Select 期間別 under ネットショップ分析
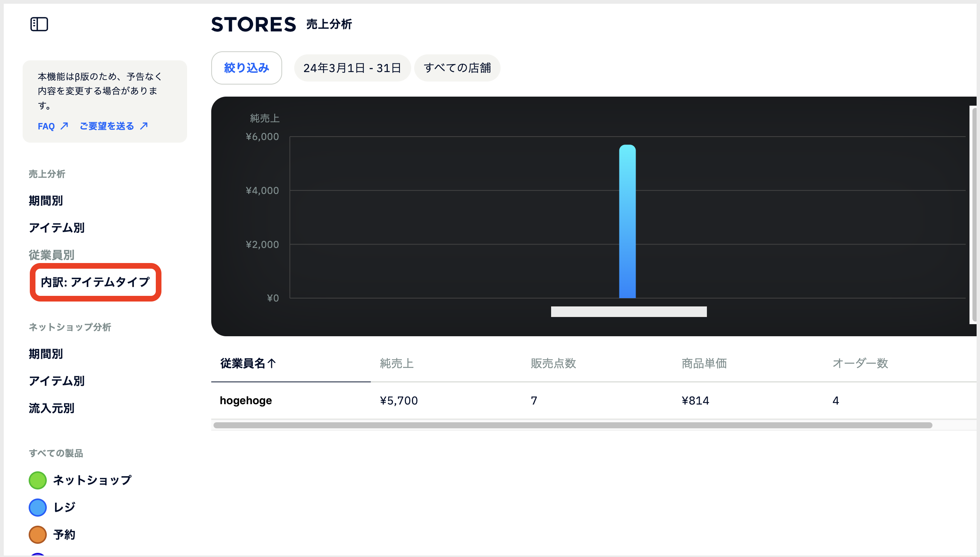Screen dimensions: 980x557 [46, 354]
